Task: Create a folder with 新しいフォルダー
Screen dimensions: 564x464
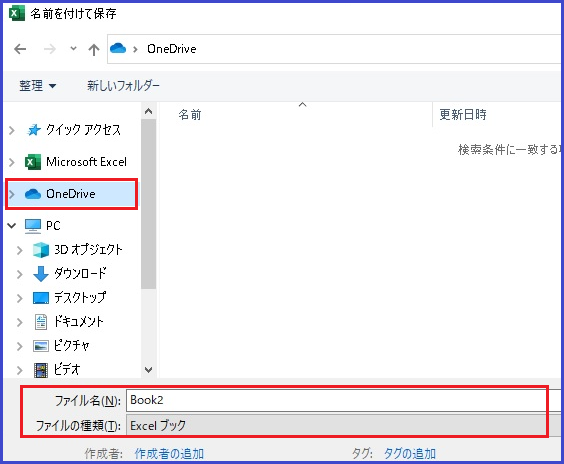Action: point(123,86)
